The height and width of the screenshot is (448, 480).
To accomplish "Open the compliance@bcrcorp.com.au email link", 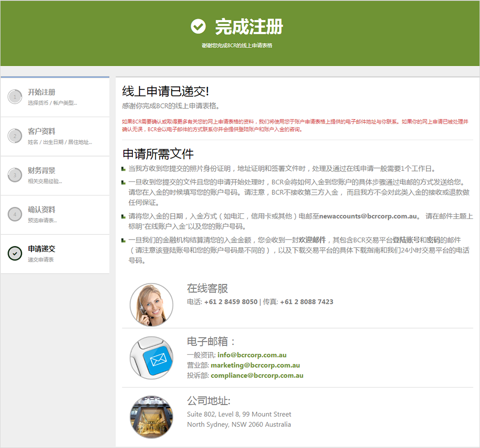I will click(x=257, y=375).
